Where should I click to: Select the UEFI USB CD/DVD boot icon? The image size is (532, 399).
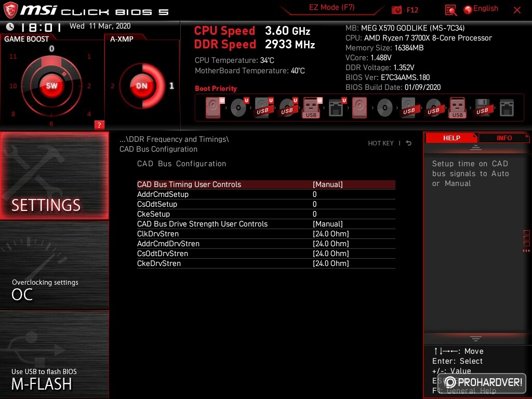288,108
